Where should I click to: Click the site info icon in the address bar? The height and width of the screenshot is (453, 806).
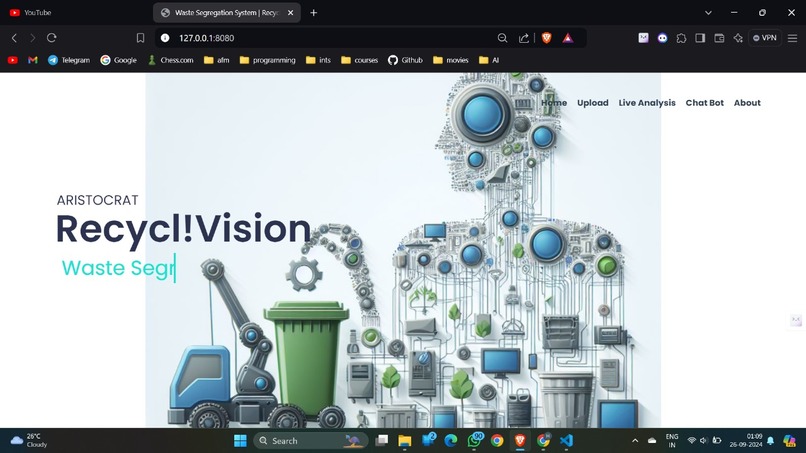pyautogui.click(x=165, y=38)
